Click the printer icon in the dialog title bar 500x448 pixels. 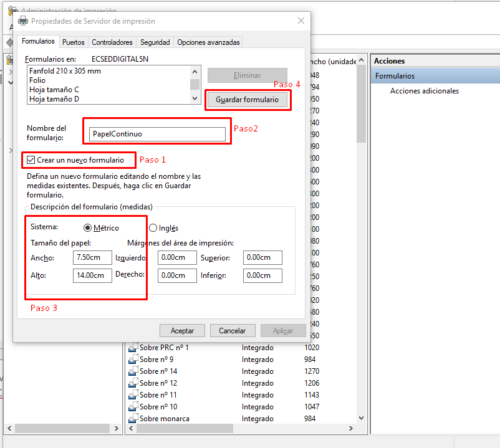pyautogui.click(x=23, y=21)
